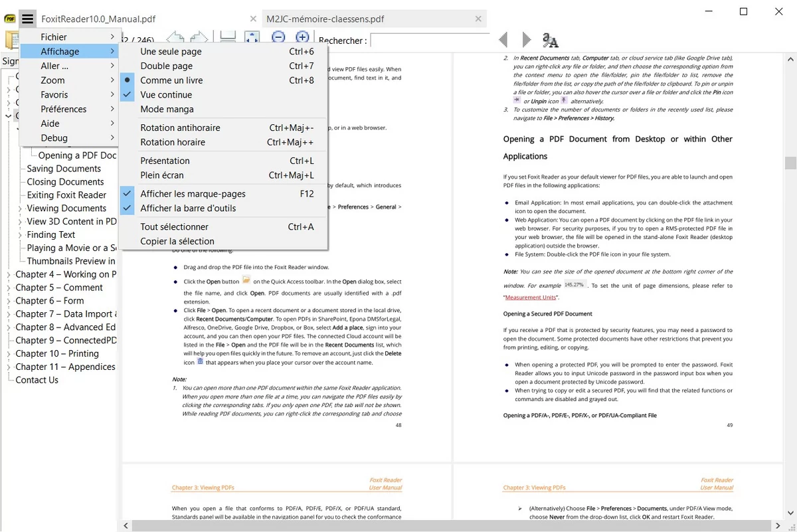The image size is (797, 532).
Task: Expand the Chapter 5 – Comment bookmark
Action: (9, 288)
